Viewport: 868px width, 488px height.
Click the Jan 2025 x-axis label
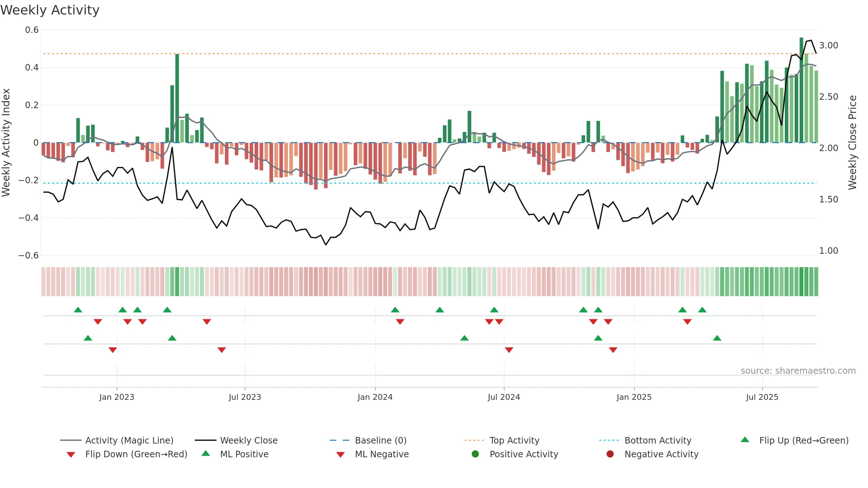(634, 397)
